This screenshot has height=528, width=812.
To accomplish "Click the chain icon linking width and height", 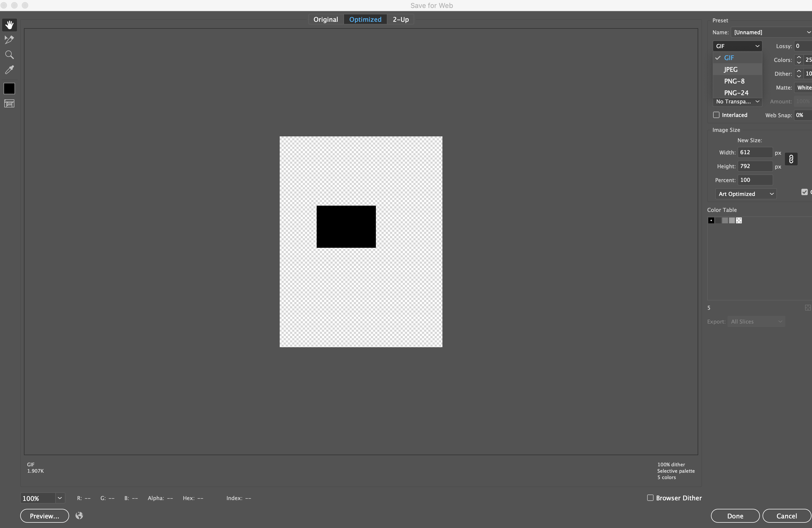I will [x=791, y=159].
